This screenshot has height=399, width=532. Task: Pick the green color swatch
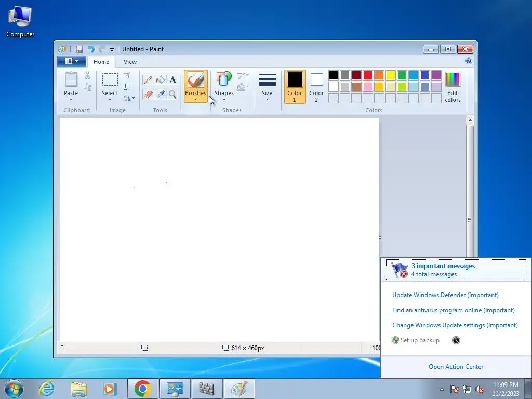[x=402, y=75]
